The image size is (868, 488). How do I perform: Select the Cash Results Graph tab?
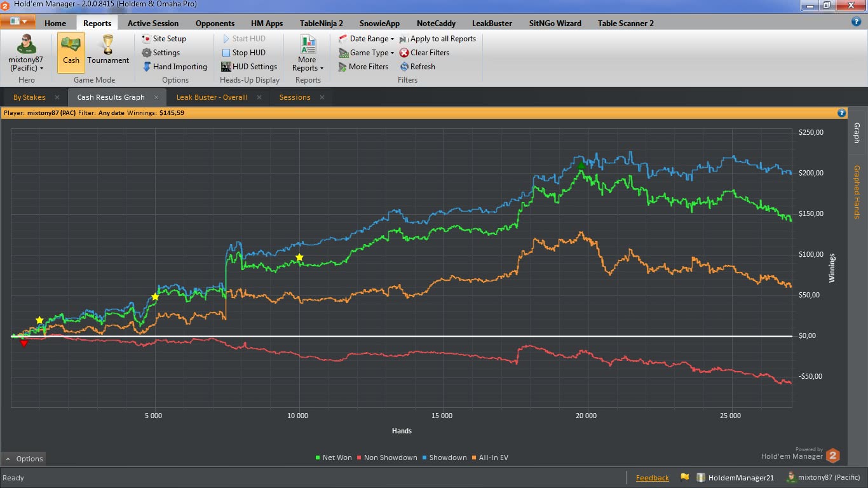pyautogui.click(x=111, y=97)
